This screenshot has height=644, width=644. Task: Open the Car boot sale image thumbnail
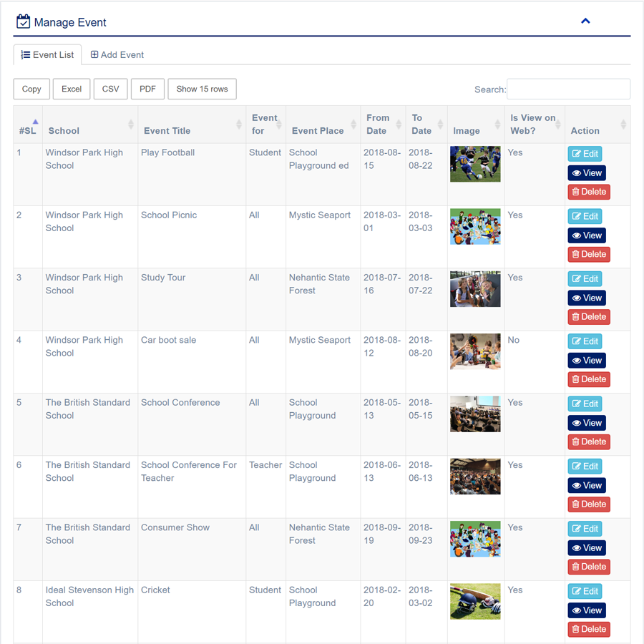coord(475,351)
